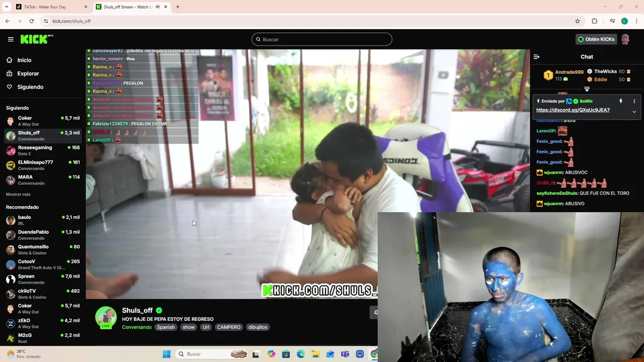Expand the pinned message chevron
644x362 pixels.
(634, 112)
